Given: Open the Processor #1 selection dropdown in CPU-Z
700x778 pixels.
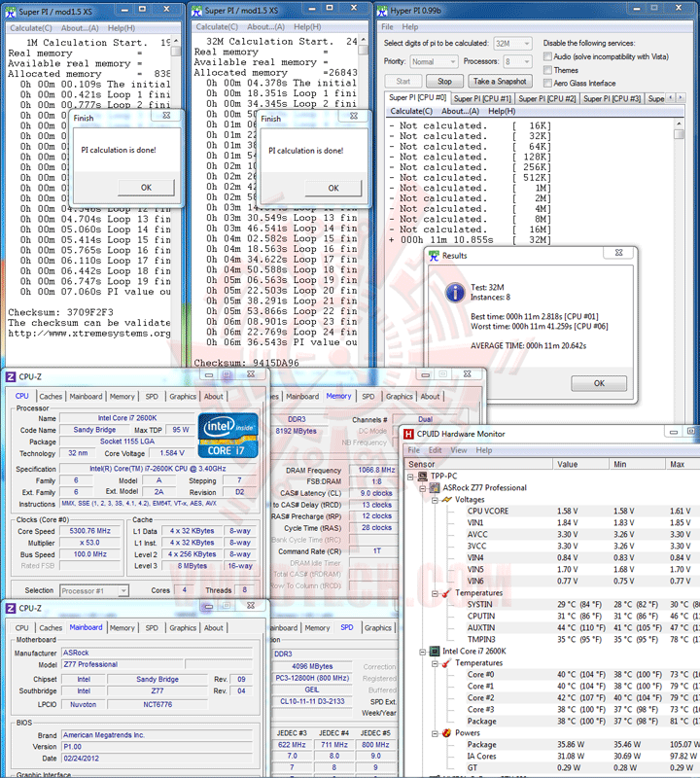Looking at the screenshot, I should [94, 591].
